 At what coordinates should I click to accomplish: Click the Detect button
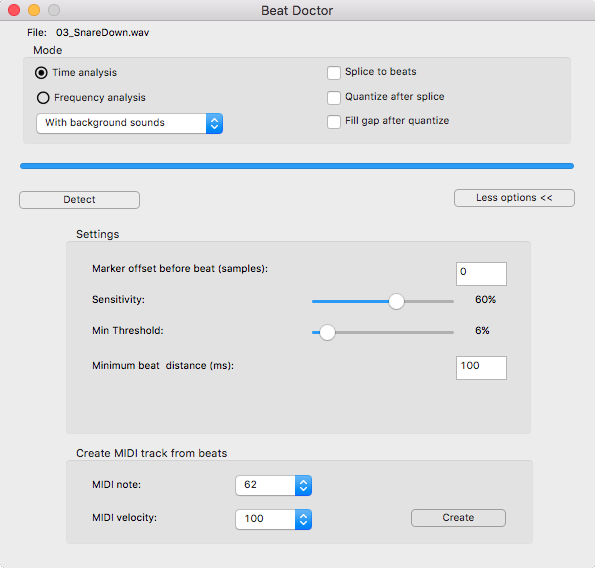79,200
